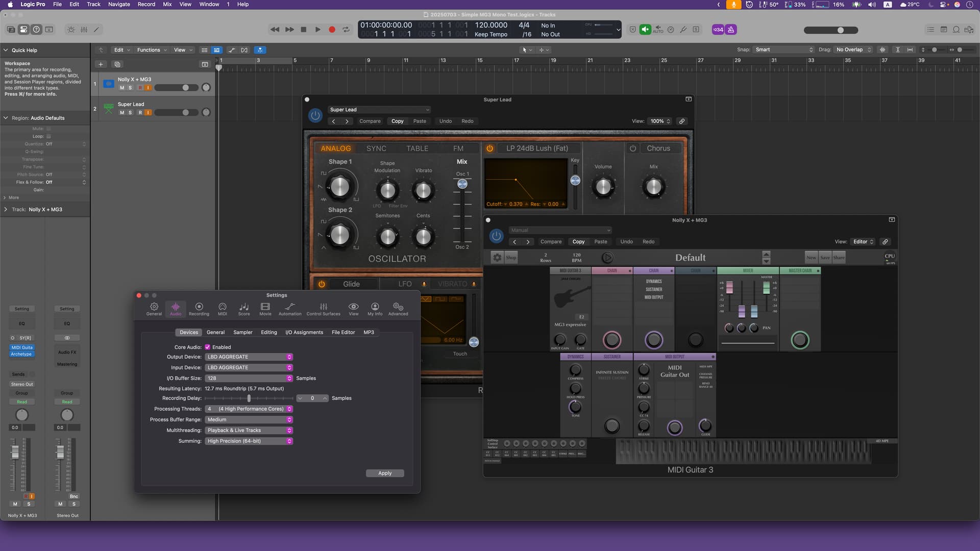Open the Navigate menu in the menu bar
The width and height of the screenshot is (980, 551).
pos(119,4)
